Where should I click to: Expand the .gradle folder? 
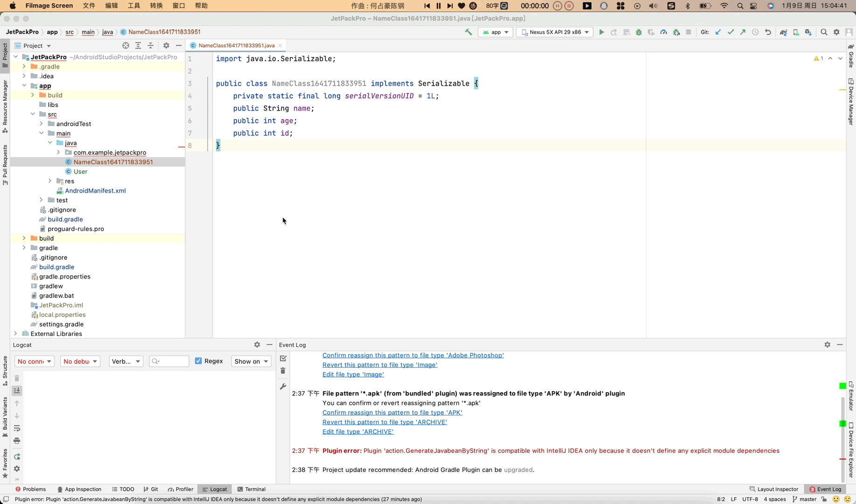click(24, 66)
